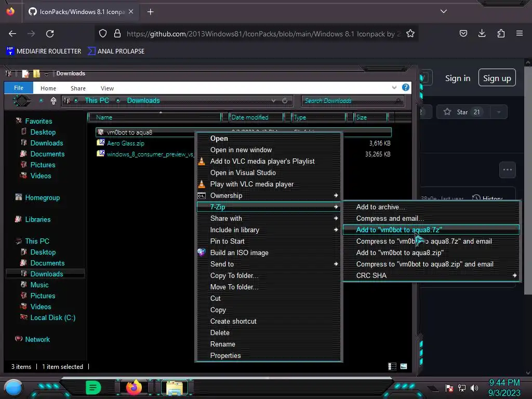The width and height of the screenshot is (532, 399).
Task: Click the Start orb button
Action: [14, 388]
